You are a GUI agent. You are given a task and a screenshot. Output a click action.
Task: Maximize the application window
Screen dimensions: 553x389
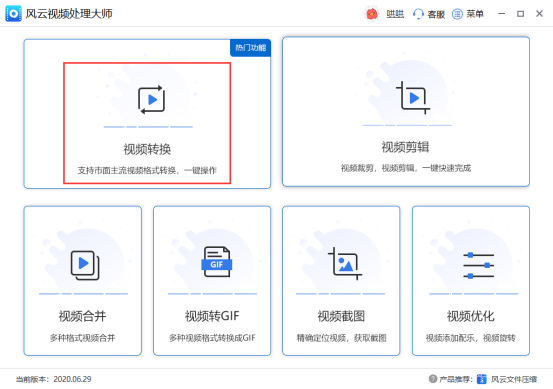click(x=520, y=14)
